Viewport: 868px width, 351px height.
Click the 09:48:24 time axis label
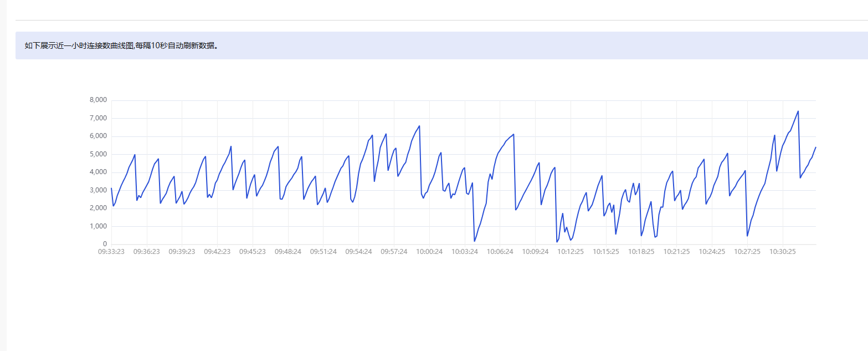(288, 252)
